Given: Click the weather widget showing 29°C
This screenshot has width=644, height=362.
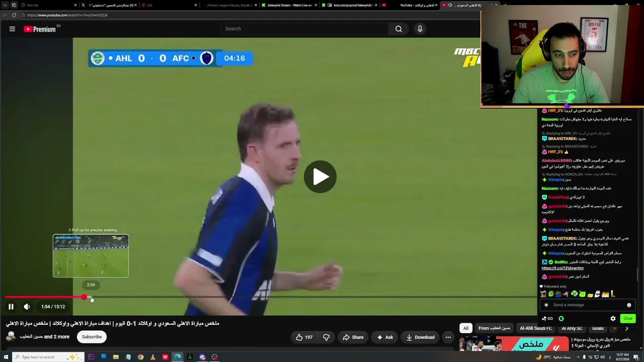Looking at the screenshot, I should point(553,357).
